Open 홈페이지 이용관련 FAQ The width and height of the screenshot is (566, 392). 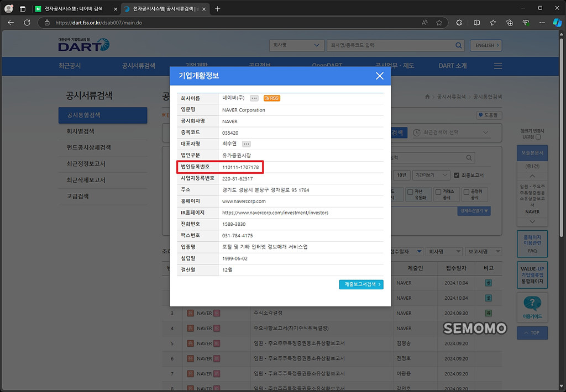click(x=532, y=244)
